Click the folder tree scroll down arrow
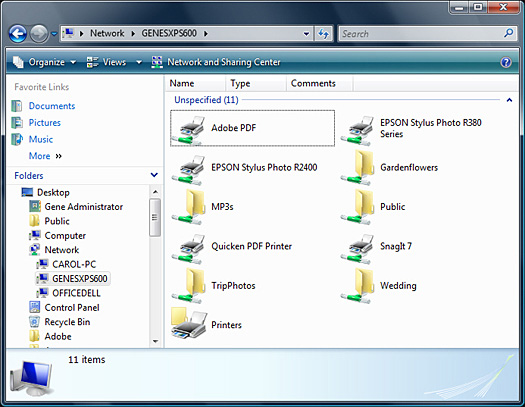The height and width of the screenshot is (407, 525). click(155, 341)
